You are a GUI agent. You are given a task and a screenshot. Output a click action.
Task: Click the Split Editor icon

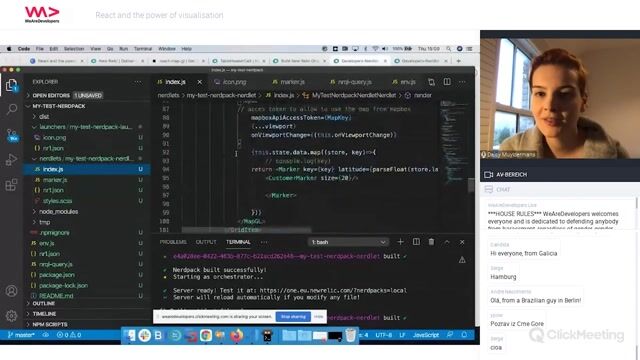[x=447, y=82]
